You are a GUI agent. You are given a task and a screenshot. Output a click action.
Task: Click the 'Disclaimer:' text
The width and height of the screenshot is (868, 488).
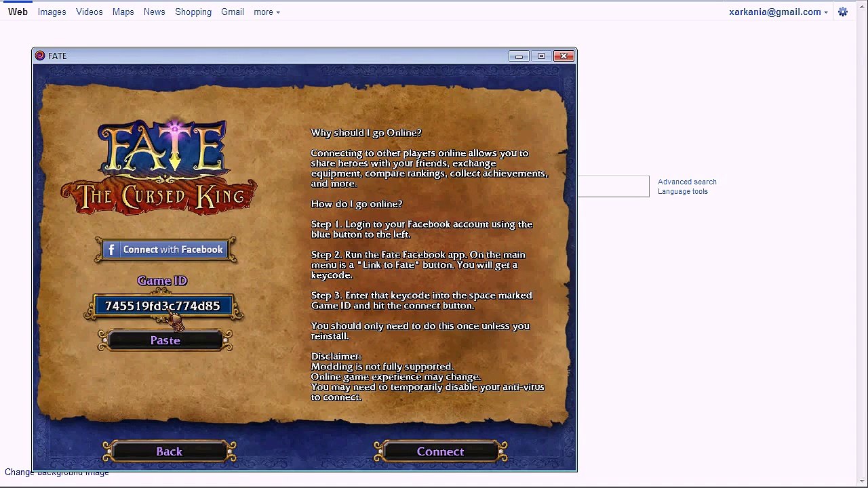click(x=336, y=357)
